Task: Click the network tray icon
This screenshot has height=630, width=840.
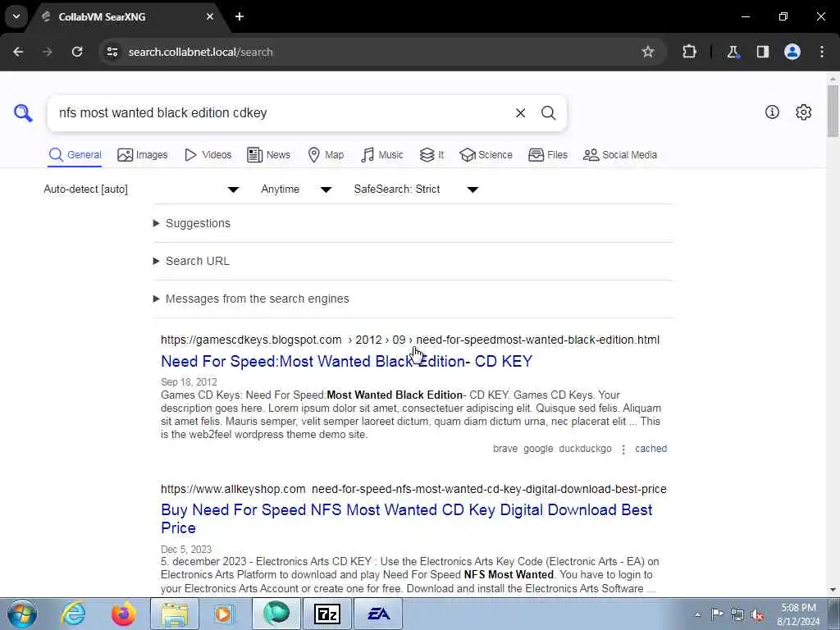Action: tap(737, 614)
